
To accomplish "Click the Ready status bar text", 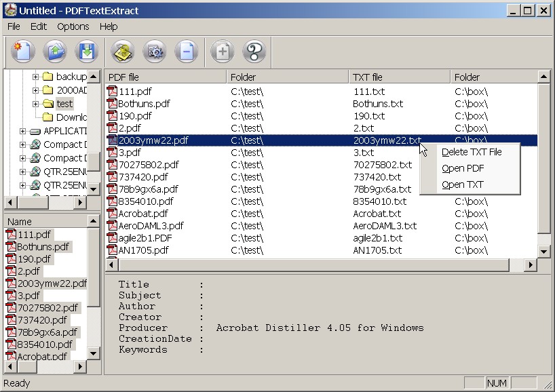I will 17,383.
